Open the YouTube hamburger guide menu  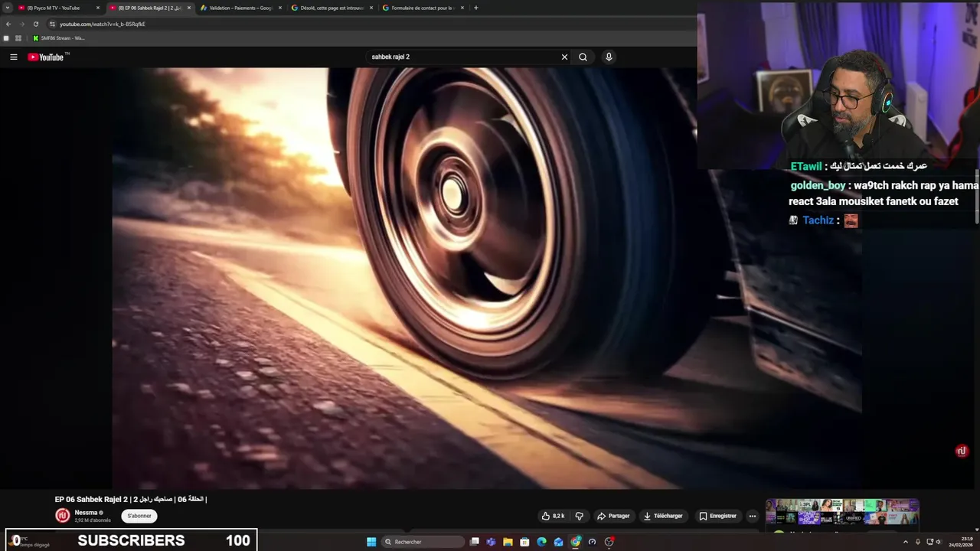(x=13, y=57)
